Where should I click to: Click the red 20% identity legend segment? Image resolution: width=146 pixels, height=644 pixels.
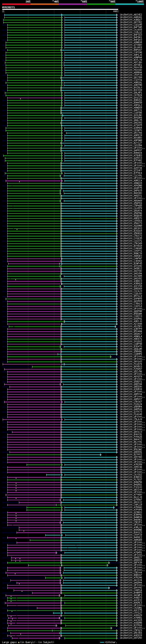[16, 4]
